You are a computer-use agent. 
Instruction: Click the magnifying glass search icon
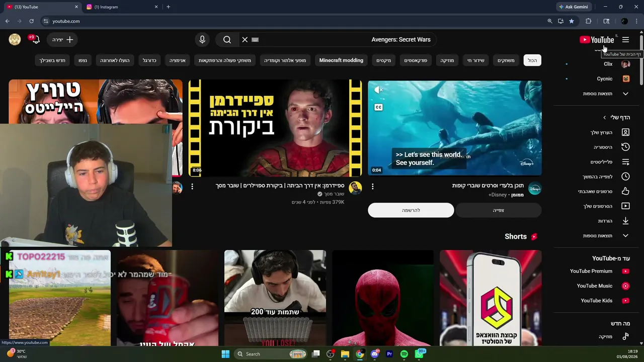tap(227, 40)
